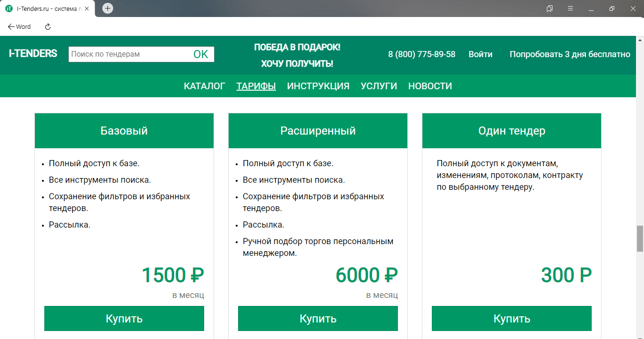644x339 pixels.
Task: Call phone number 8 (800) 775-89-58
Action: pos(422,54)
